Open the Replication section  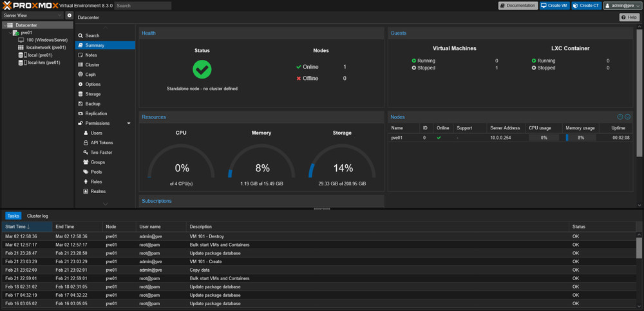tap(105, 114)
